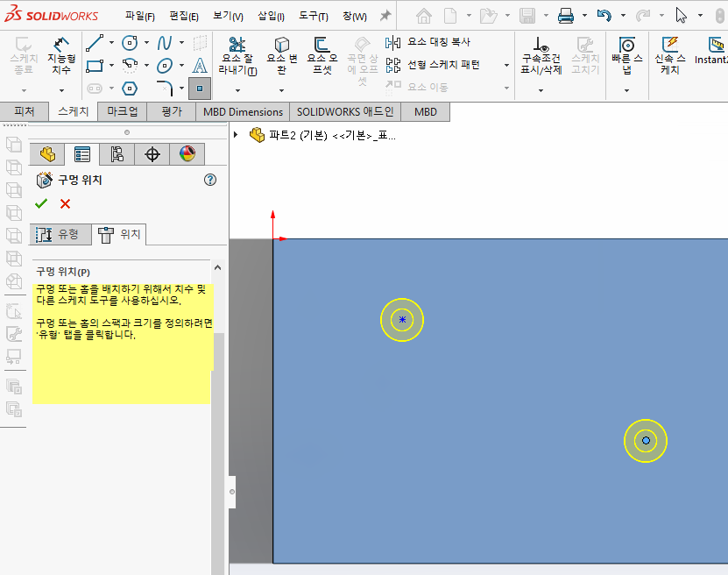Open the Circle tool dropdown arrow

(x=146, y=43)
